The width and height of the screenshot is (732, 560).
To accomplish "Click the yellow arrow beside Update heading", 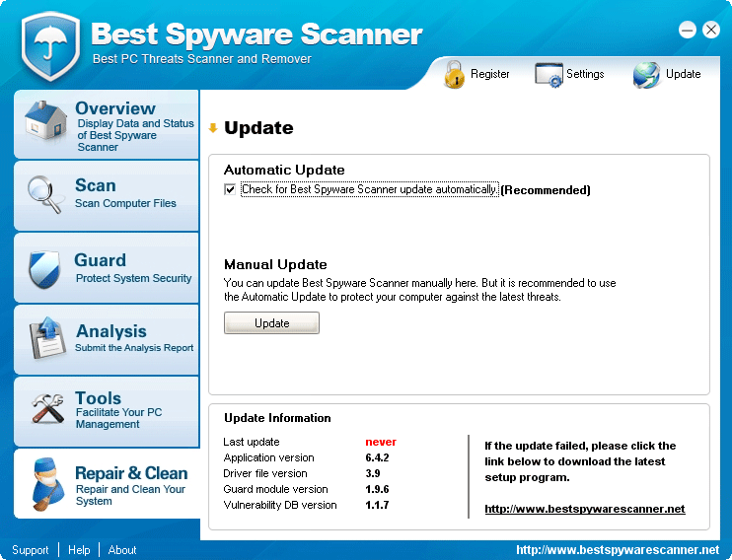I will click(213, 128).
